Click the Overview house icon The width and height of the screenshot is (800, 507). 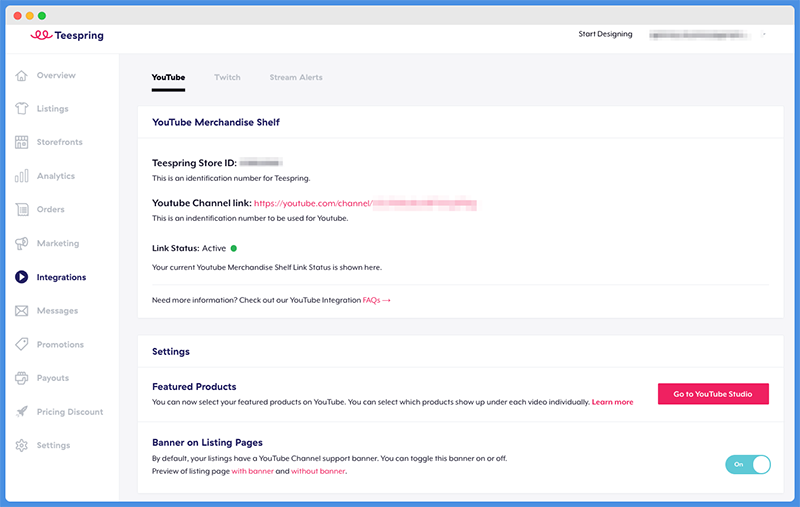[21, 75]
